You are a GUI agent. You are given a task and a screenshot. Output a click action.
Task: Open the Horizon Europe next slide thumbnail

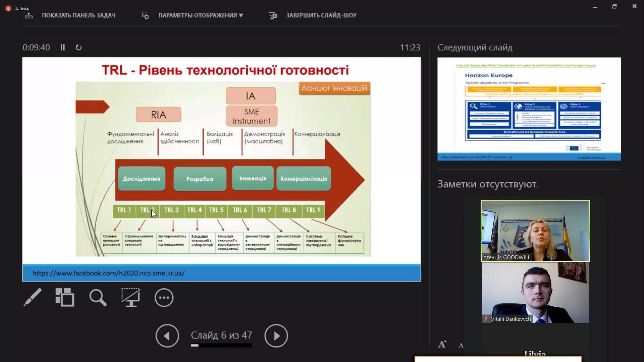coord(529,109)
